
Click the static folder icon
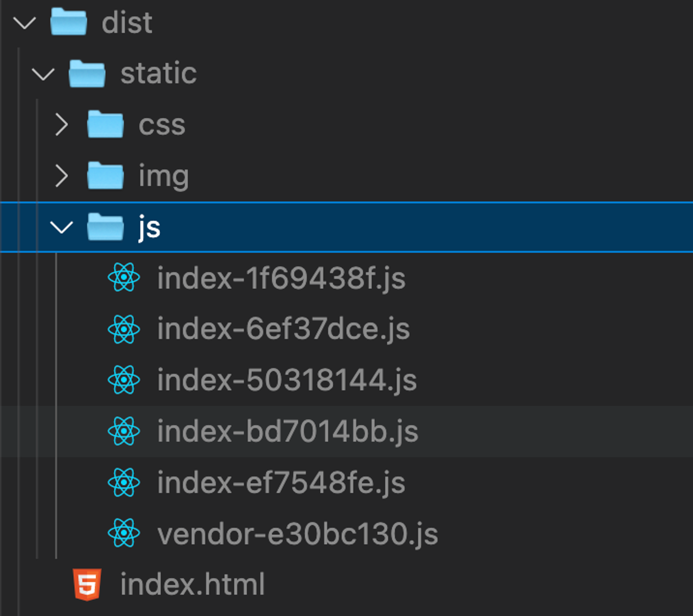point(87,73)
